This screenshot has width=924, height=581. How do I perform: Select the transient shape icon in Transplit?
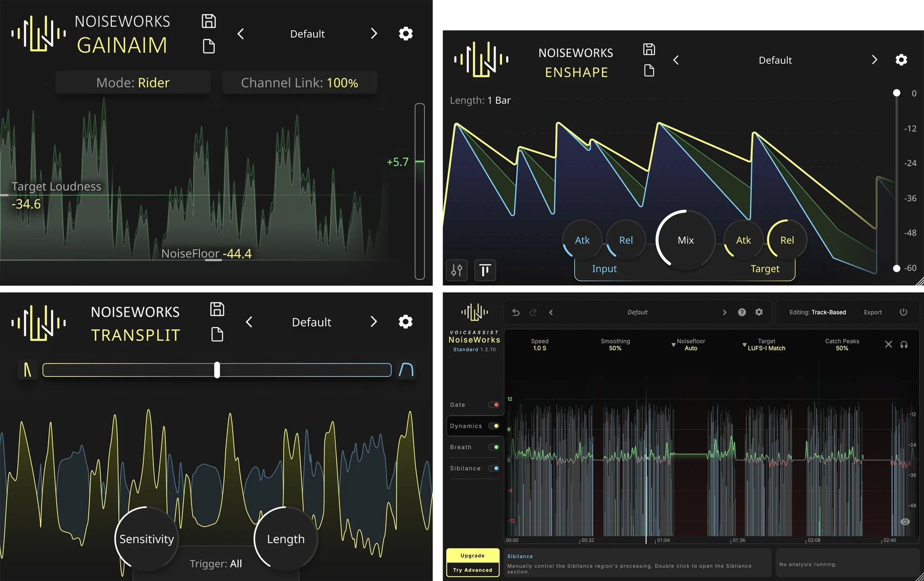pyautogui.click(x=28, y=370)
